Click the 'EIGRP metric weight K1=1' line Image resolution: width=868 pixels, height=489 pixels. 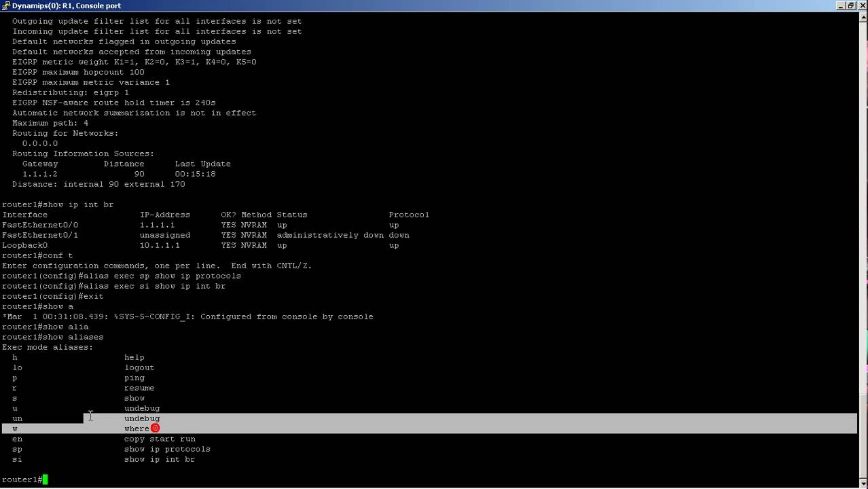coord(134,62)
